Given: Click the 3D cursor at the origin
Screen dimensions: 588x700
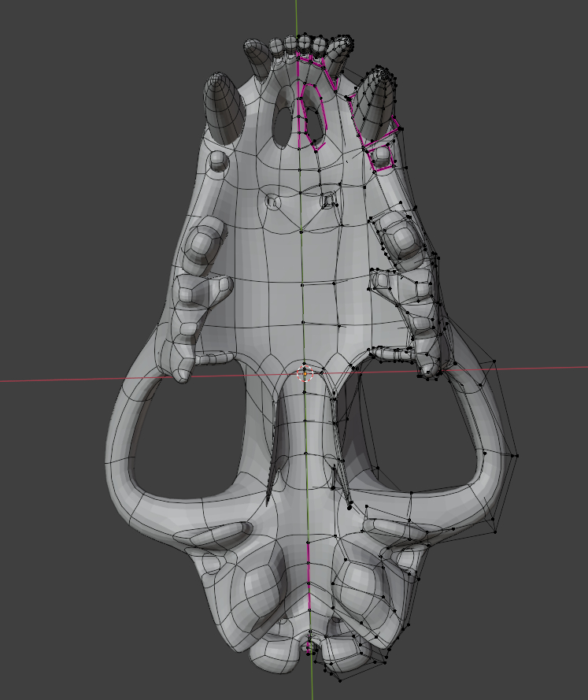Looking at the screenshot, I should point(305,374).
